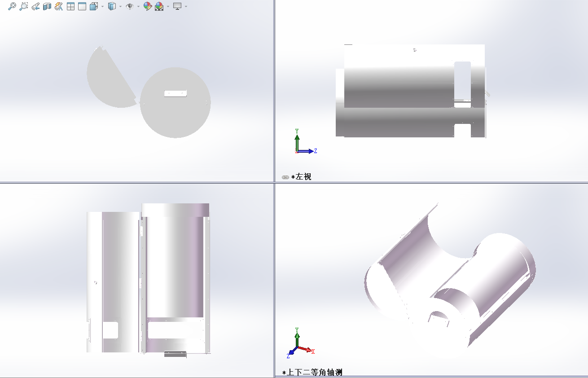Click the *左视 view label

click(x=301, y=177)
